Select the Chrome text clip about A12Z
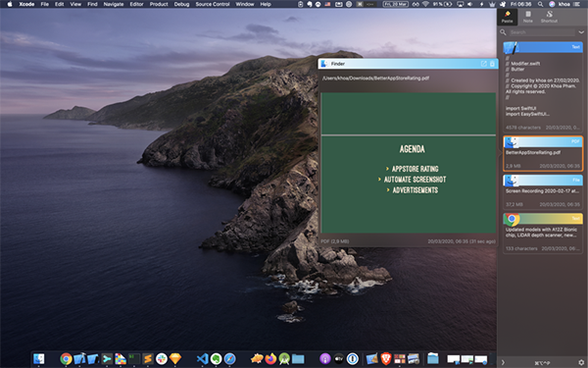588x368 pixels. coord(543,234)
